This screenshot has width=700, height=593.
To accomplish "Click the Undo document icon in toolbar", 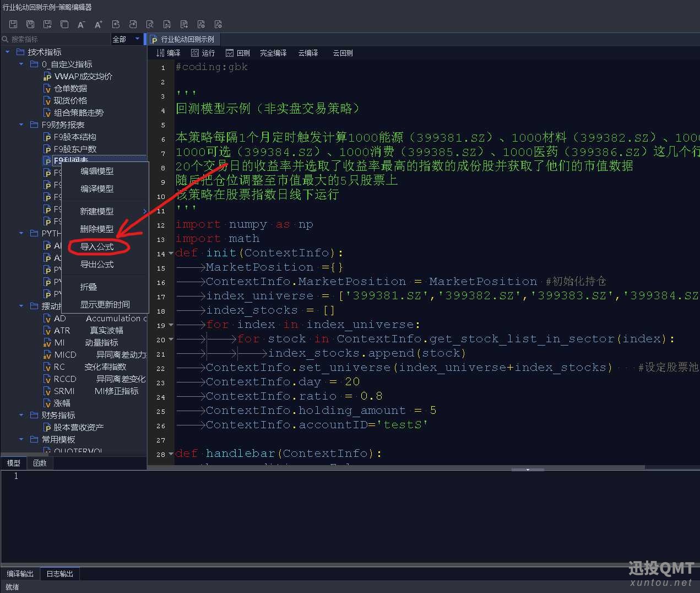I will click(x=116, y=24).
